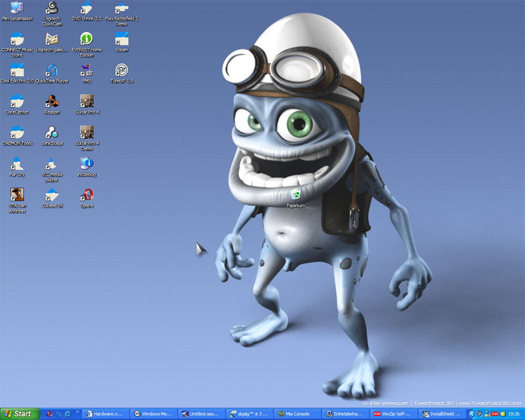Switch to Mia Console taskbar button

[297, 414]
